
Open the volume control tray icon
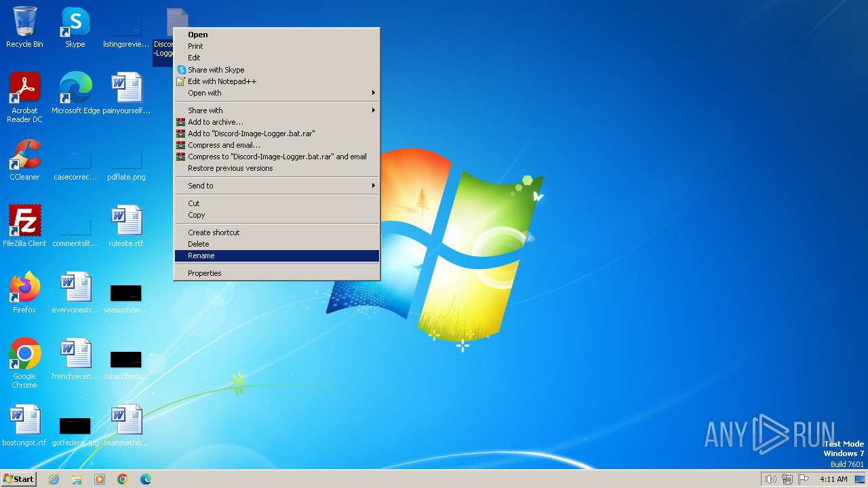tap(770, 479)
